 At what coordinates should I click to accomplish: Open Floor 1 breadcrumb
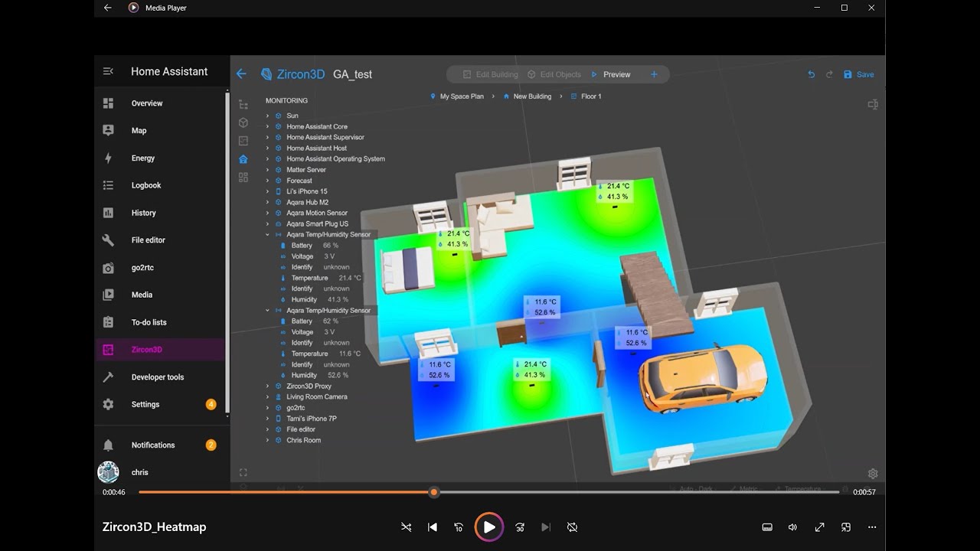point(586,96)
